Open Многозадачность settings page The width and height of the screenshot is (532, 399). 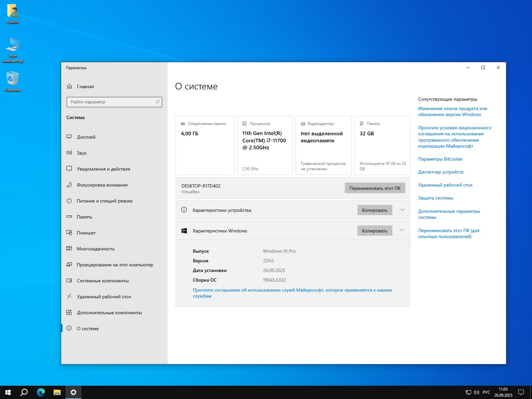[95, 249]
